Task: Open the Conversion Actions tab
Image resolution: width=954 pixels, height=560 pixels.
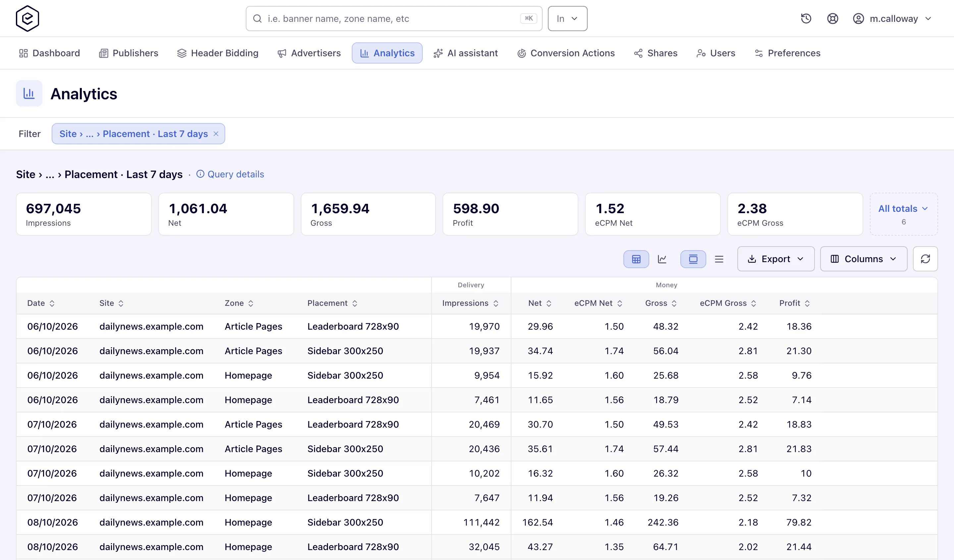Action: pyautogui.click(x=566, y=53)
